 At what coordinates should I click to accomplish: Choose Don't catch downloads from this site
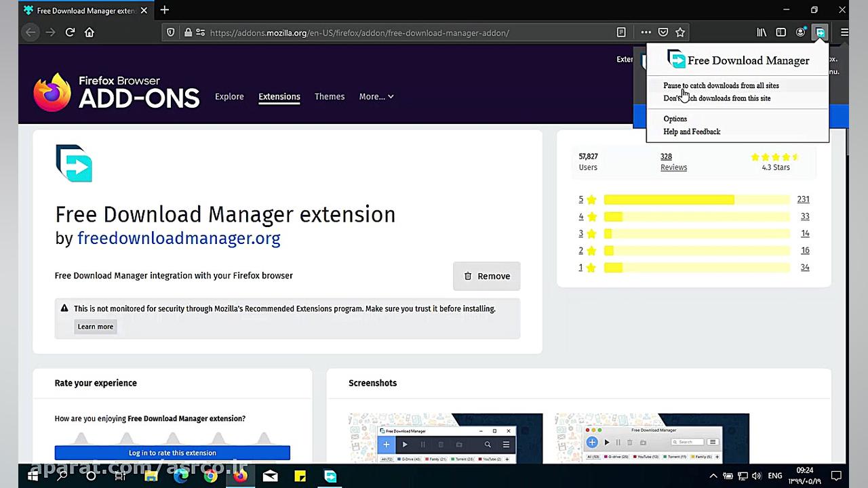pos(717,98)
